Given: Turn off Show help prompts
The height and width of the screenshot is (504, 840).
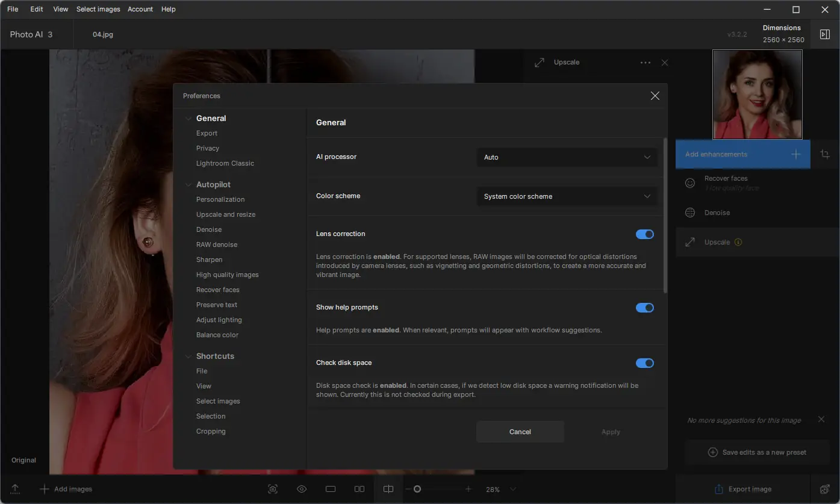Looking at the screenshot, I should tap(644, 308).
